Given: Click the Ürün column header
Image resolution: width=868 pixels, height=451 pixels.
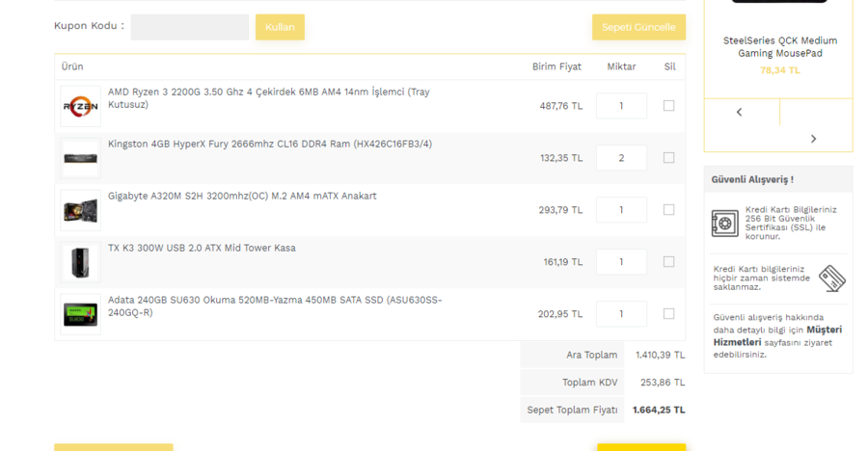Looking at the screenshot, I should click(x=72, y=66).
